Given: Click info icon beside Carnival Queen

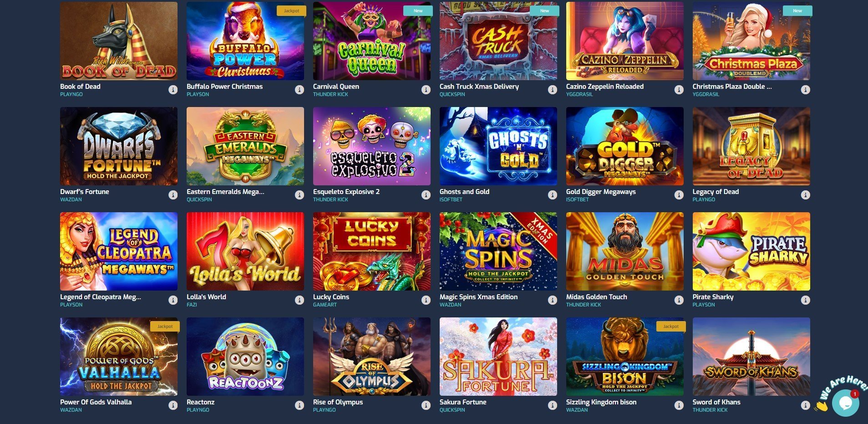Looking at the screenshot, I should pos(426,90).
